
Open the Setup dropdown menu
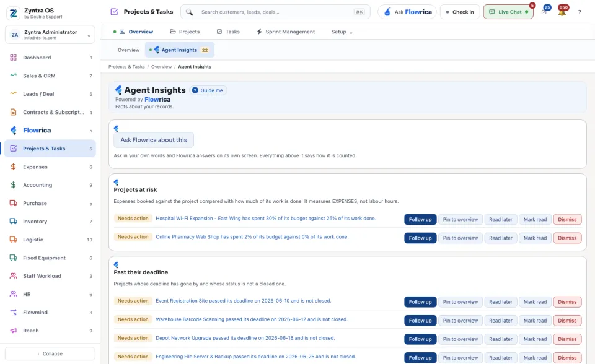coord(342,32)
